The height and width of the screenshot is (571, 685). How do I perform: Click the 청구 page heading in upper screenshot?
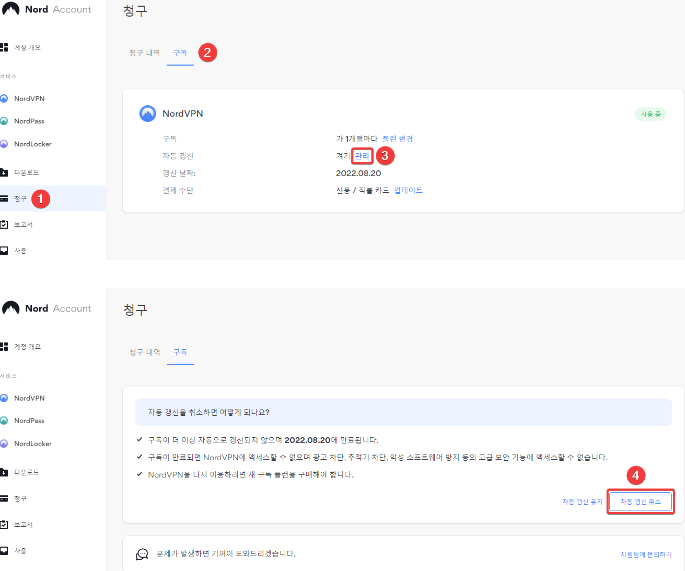pos(135,11)
